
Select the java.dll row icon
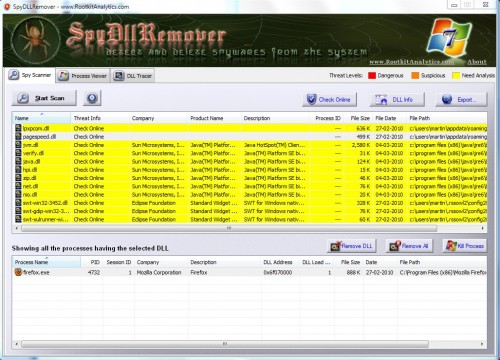[18, 161]
